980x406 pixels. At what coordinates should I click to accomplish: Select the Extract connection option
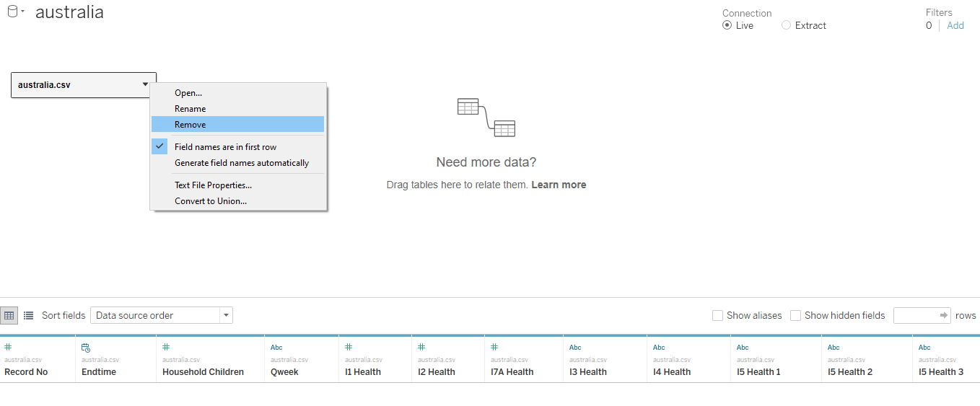(787, 25)
